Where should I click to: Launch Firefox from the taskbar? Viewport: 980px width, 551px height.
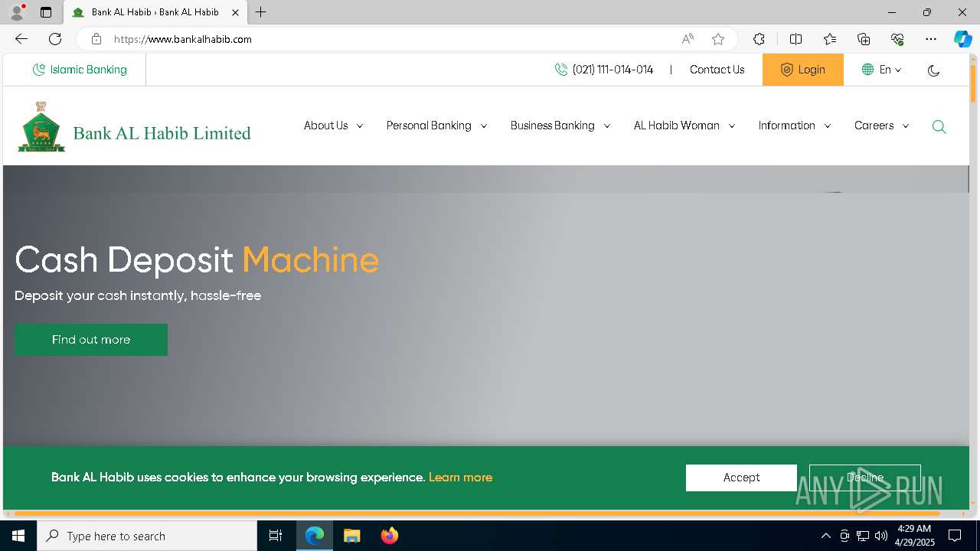click(390, 536)
